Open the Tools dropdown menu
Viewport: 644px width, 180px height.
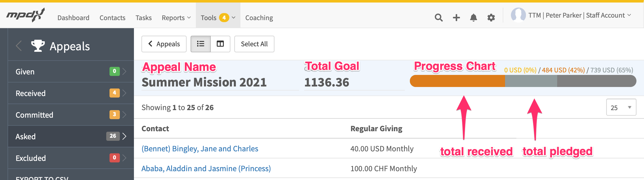pyautogui.click(x=218, y=18)
